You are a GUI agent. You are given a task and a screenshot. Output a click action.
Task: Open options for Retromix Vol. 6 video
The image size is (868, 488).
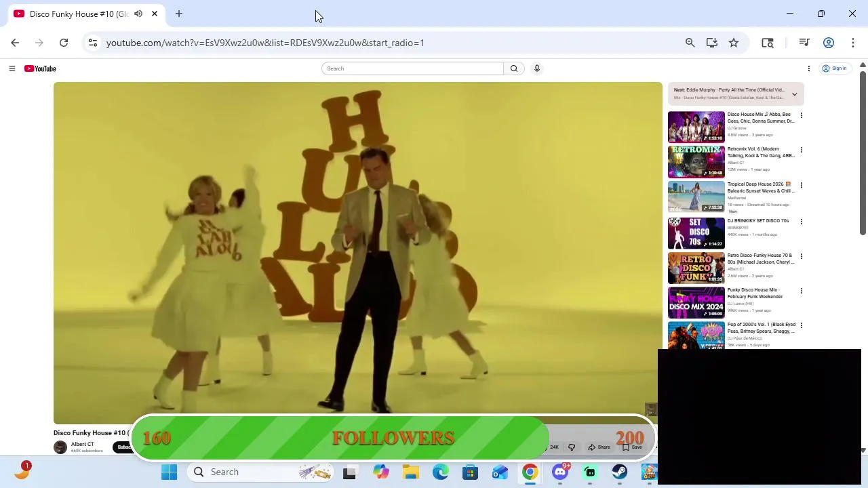coord(802,150)
